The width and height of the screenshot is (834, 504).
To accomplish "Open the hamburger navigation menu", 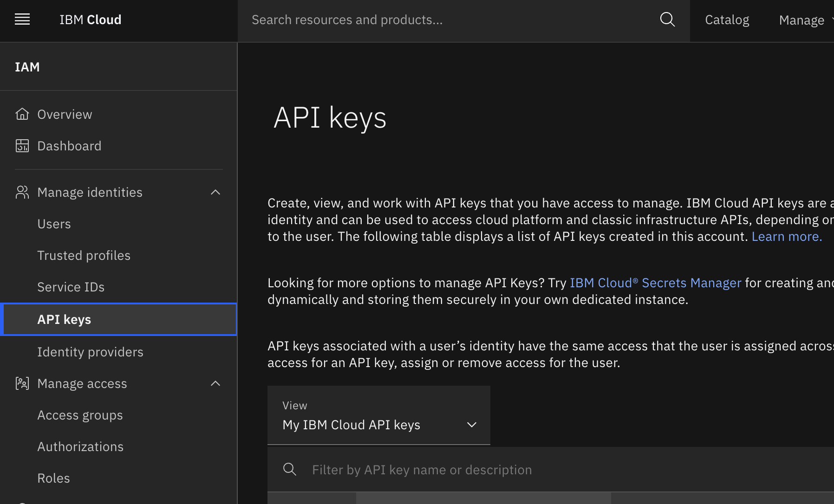I will click(22, 19).
